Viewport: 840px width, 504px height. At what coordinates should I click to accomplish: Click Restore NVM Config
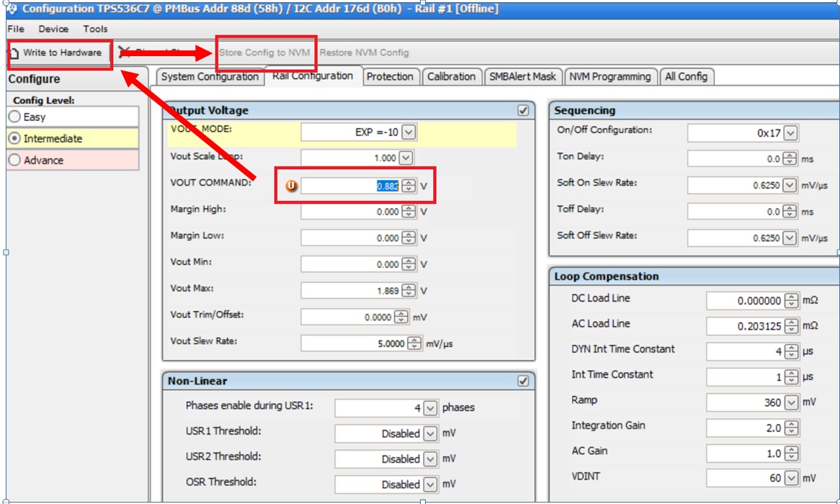point(364,53)
